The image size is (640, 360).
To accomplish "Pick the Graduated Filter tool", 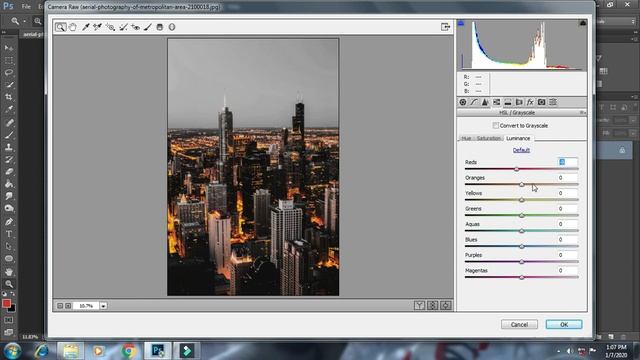I will tap(160, 27).
